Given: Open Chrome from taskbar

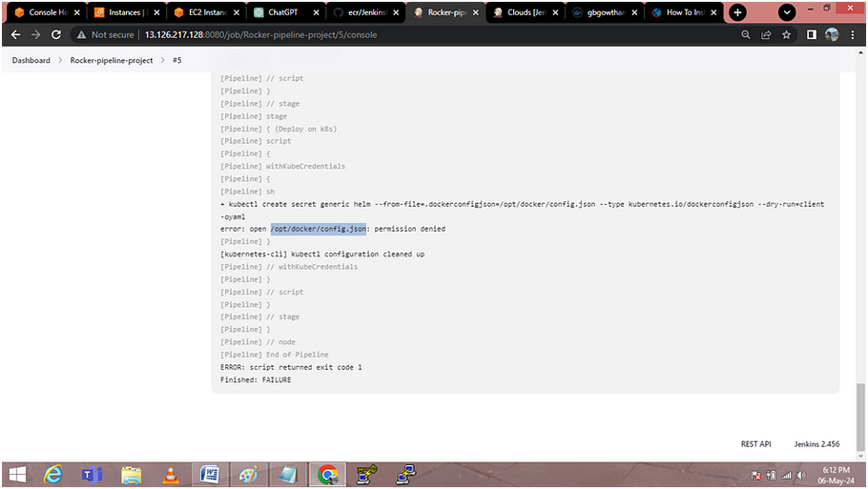Looking at the screenshot, I should [328, 475].
